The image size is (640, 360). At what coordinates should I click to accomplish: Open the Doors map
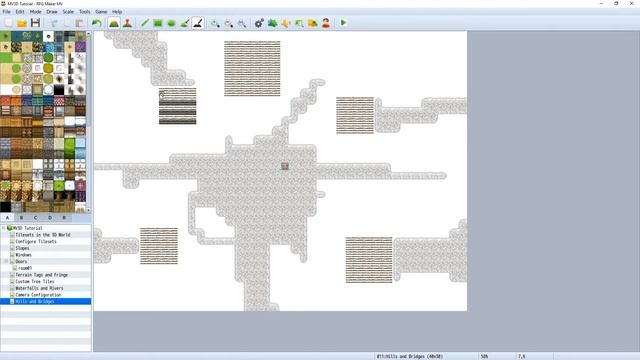pos(21,261)
